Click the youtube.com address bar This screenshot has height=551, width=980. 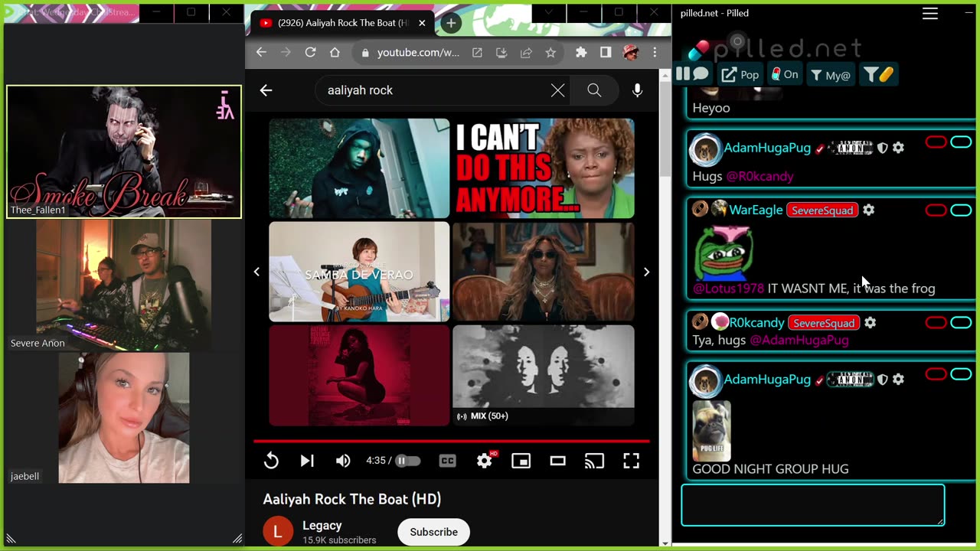click(x=417, y=53)
